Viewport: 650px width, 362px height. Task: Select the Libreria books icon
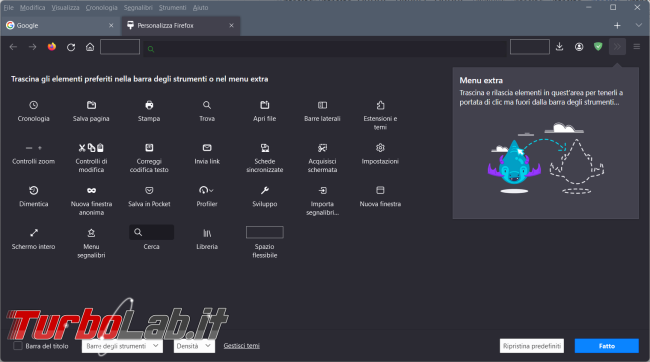tap(207, 233)
